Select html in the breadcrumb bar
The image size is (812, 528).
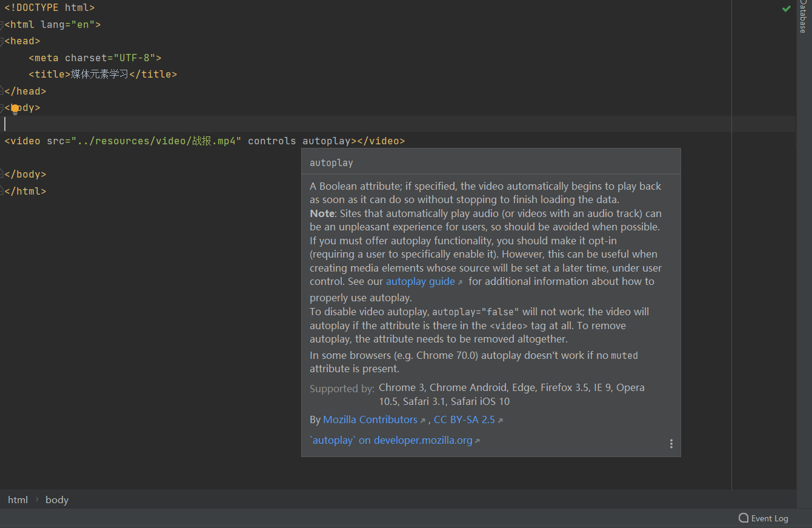point(18,500)
